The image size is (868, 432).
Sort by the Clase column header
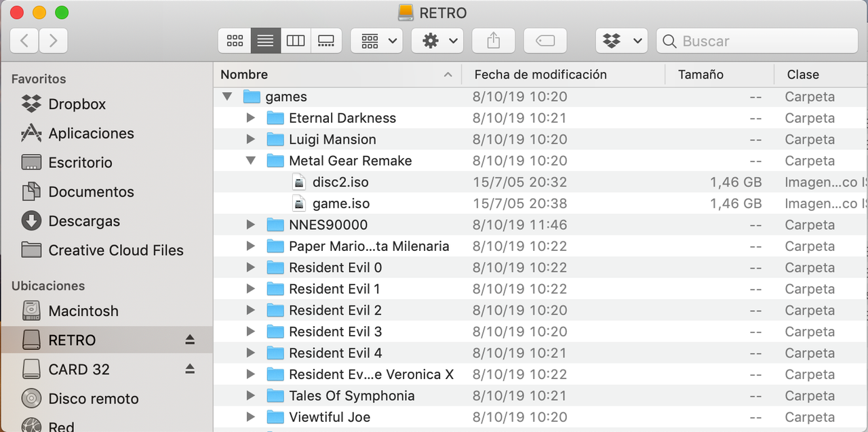[821, 75]
